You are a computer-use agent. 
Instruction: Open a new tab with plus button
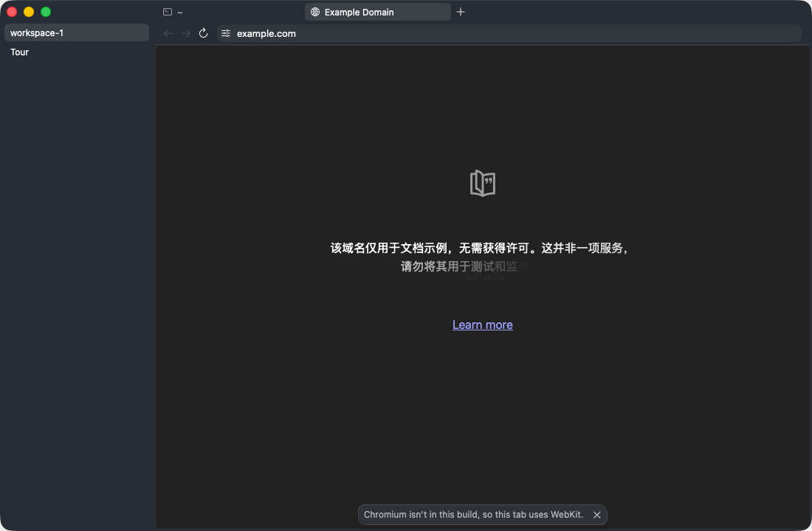click(x=461, y=12)
